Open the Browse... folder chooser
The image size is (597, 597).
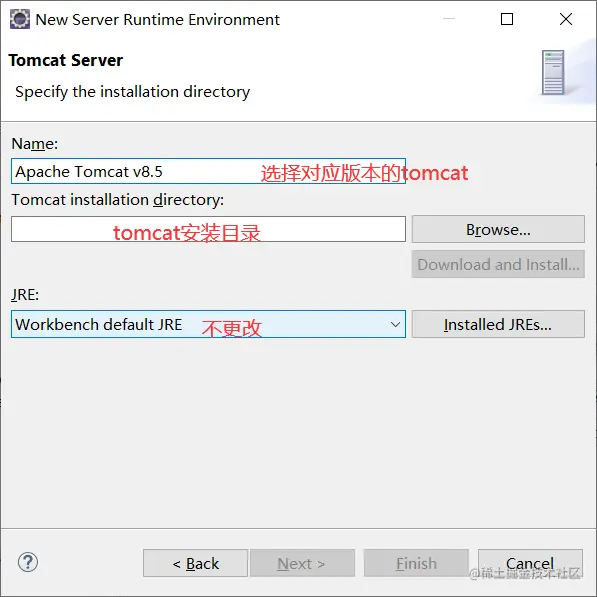(x=498, y=229)
